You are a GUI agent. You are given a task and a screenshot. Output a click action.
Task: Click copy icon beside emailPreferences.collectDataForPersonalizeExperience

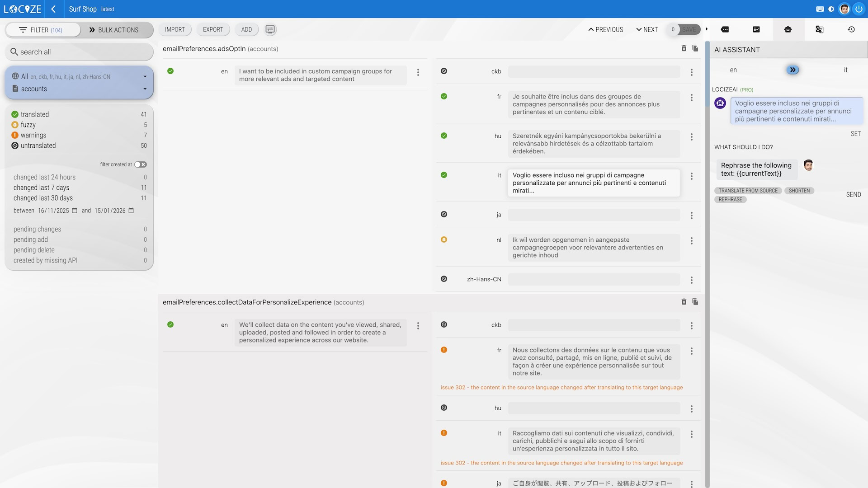[x=695, y=302]
